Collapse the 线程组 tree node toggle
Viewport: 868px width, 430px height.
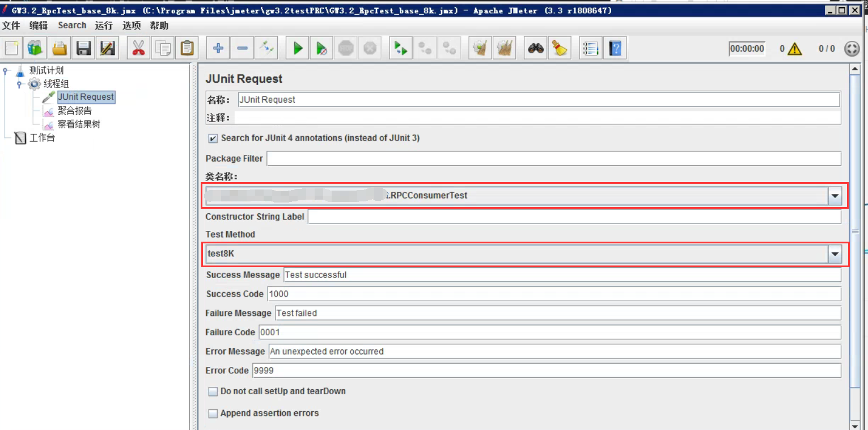pos(20,85)
